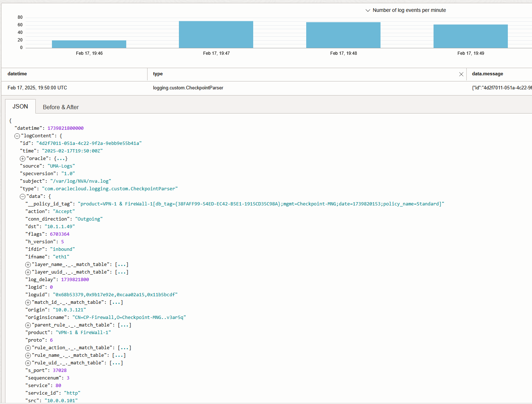Click the Feb 17, 19:46 chart bar

(89, 44)
